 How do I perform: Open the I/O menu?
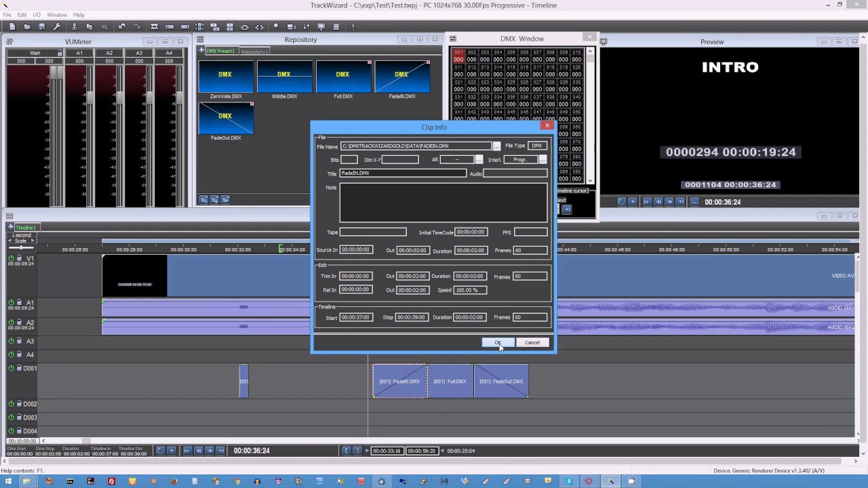pos(37,15)
